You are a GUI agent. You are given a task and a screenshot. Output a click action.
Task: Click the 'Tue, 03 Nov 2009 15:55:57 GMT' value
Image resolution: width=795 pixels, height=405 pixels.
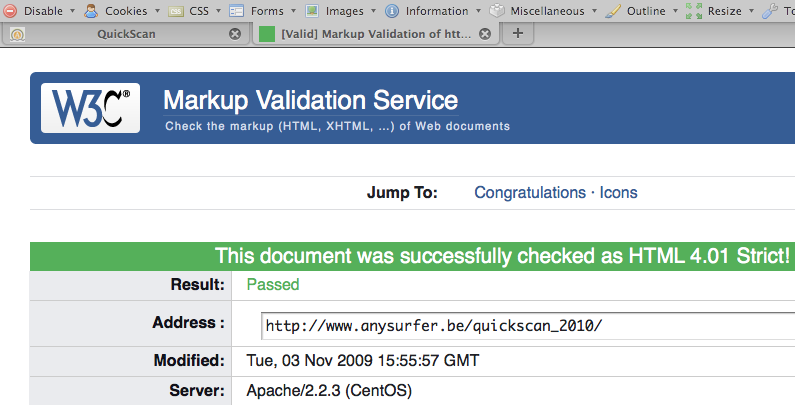pyautogui.click(x=363, y=360)
